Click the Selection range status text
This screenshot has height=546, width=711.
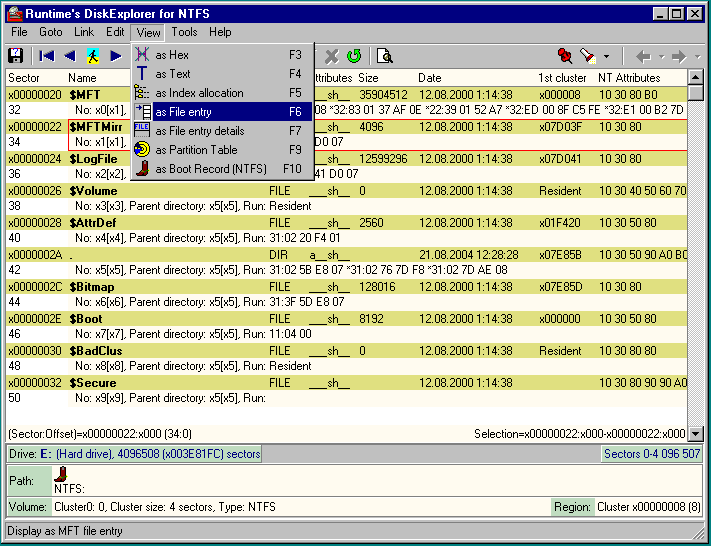(x=580, y=434)
